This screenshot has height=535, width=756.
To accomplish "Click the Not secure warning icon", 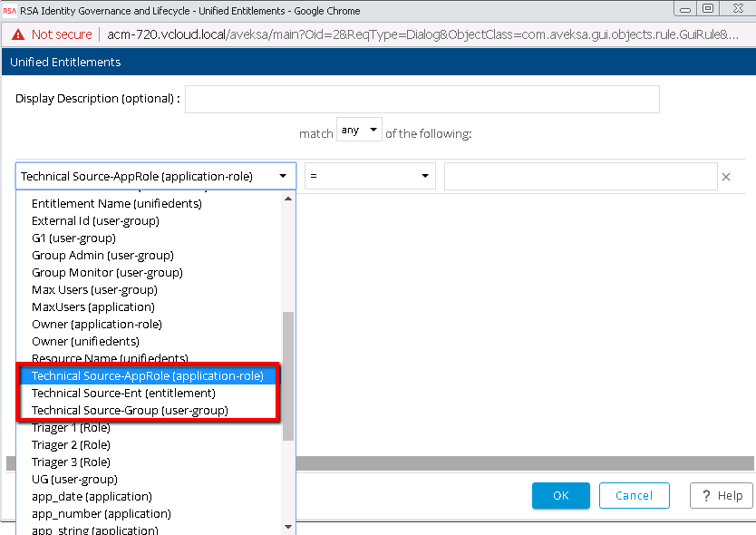I will 18,34.
